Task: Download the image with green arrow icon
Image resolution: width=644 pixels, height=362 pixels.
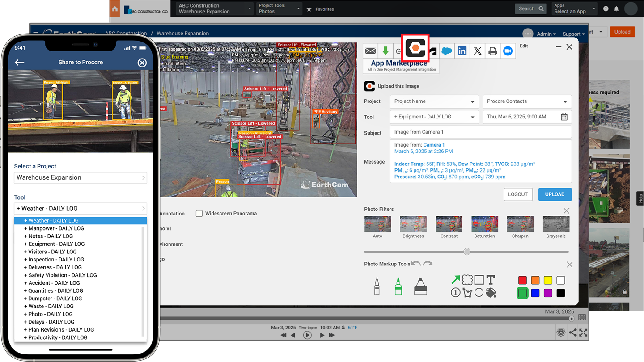Action: click(386, 51)
